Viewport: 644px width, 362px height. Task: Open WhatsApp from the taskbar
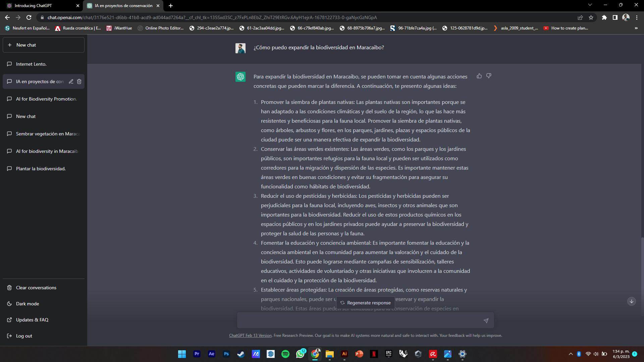(300, 354)
